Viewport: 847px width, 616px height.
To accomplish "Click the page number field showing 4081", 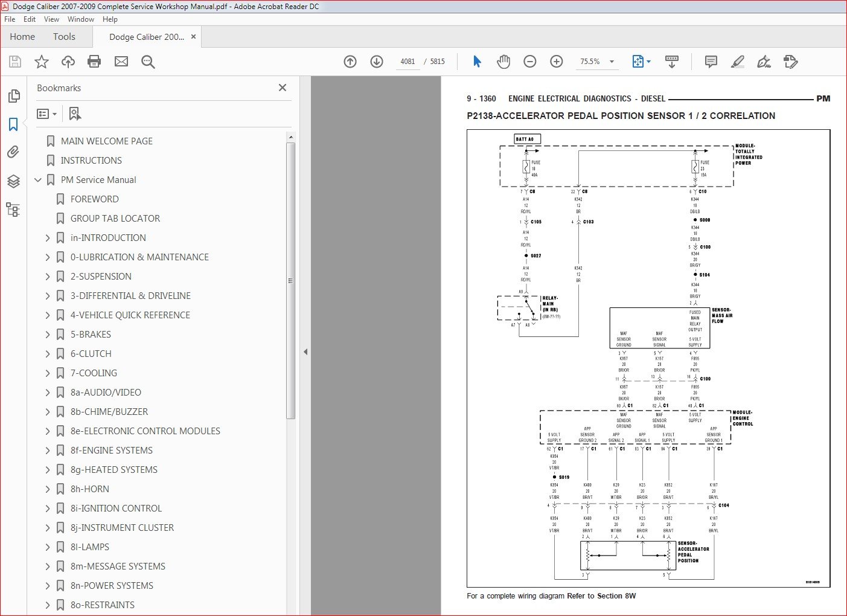I will [408, 62].
